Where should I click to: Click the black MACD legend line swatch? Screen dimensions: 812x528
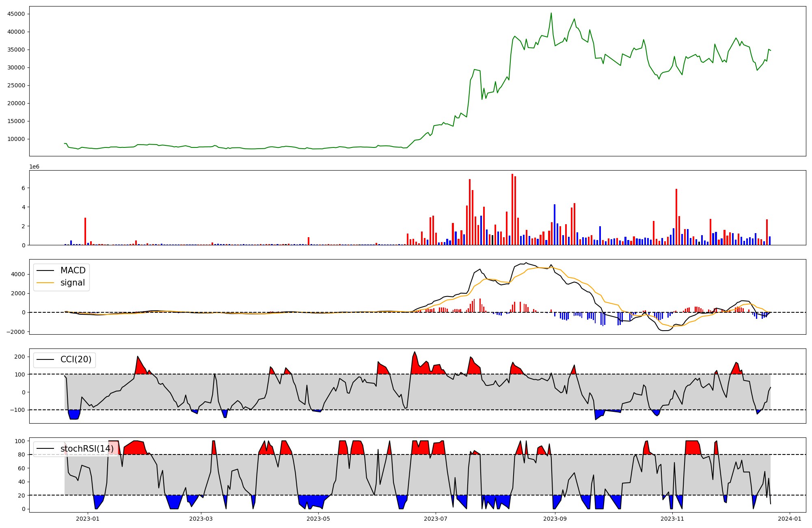(x=45, y=270)
